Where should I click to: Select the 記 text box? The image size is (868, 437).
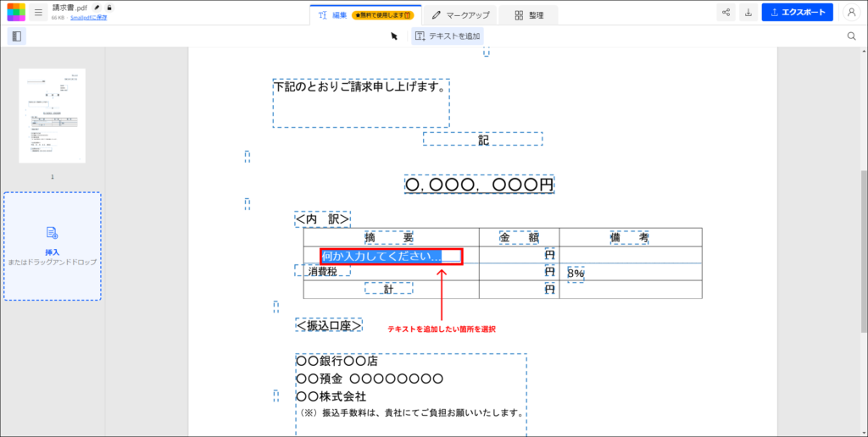[482, 139]
